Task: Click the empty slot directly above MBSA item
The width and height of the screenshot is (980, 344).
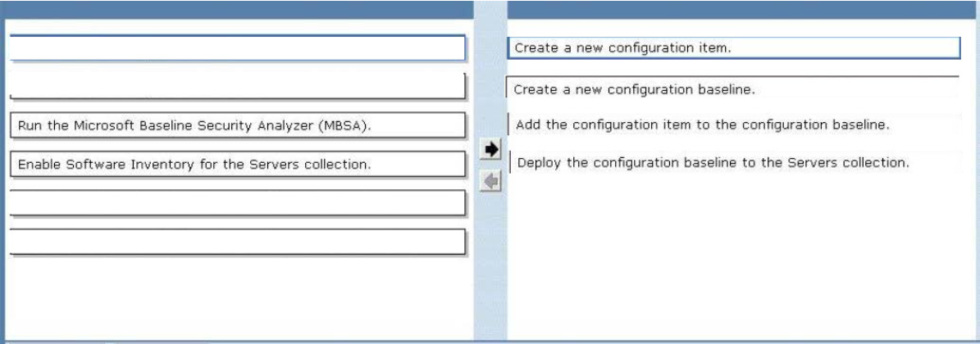Action: pos(238,86)
